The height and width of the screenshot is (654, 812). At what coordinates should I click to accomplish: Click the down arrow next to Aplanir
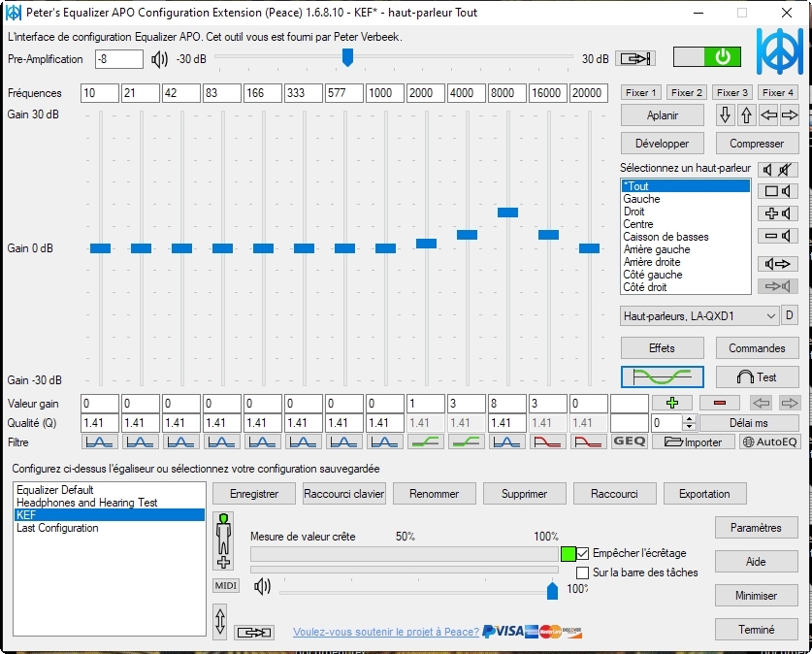tap(725, 114)
